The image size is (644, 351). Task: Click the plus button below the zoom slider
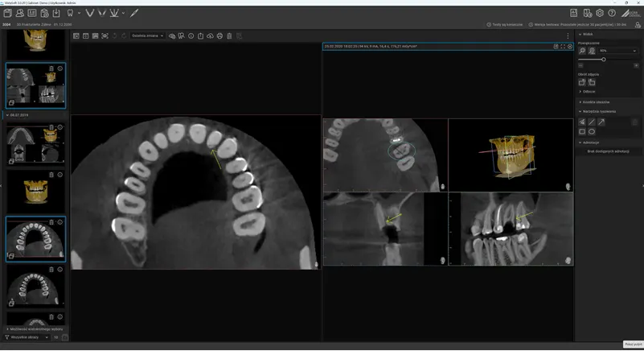[x=636, y=65]
